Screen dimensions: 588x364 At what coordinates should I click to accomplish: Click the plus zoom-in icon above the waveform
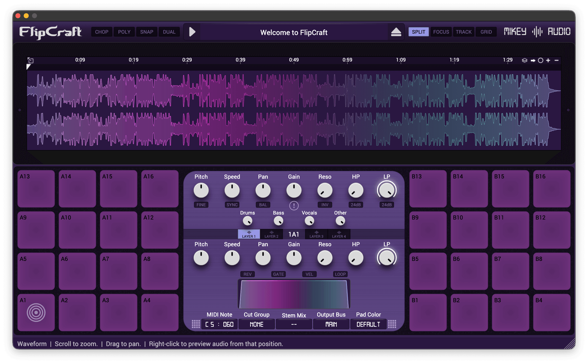click(548, 60)
